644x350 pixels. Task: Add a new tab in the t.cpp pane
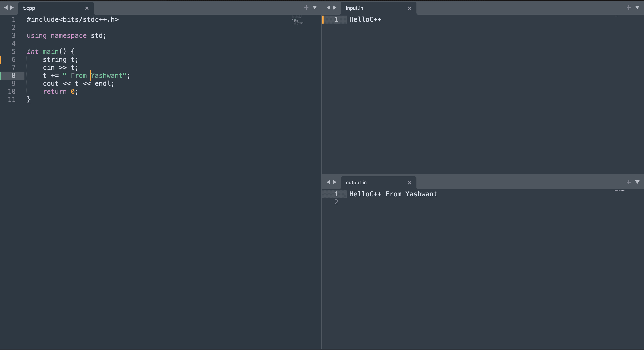coord(306,8)
